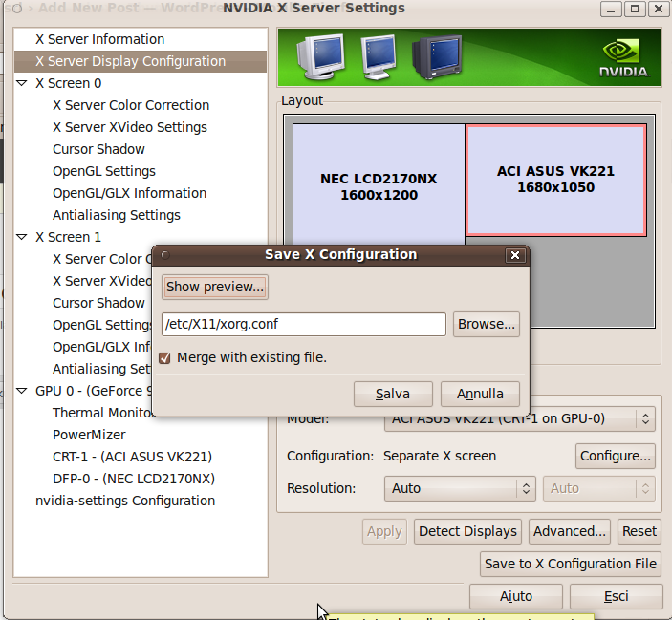The width and height of the screenshot is (672, 620).
Task: Select PowerMizer in the tree
Action: click(89, 435)
